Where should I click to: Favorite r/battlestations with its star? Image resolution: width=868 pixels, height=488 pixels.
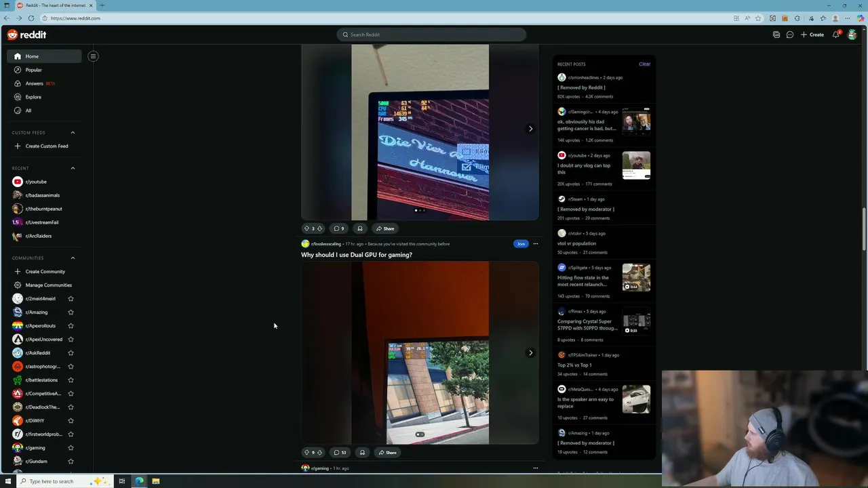pyautogui.click(x=71, y=380)
